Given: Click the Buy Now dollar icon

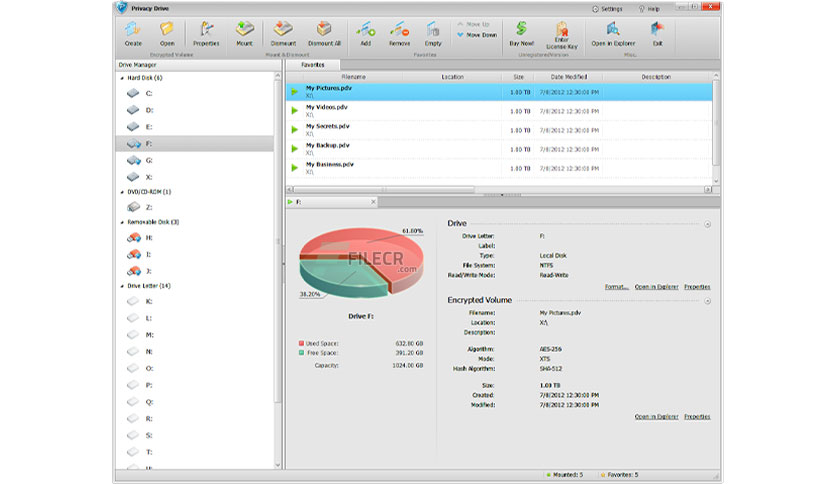Looking at the screenshot, I should (521, 34).
